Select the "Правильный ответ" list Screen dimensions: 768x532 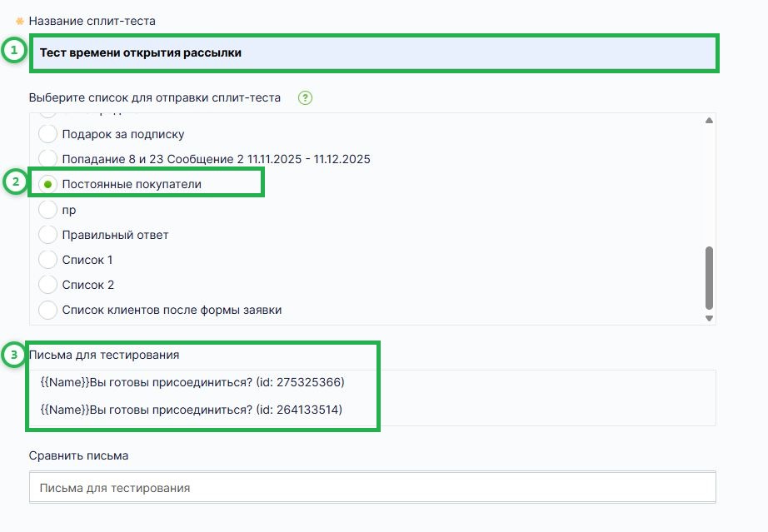(x=47, y=234)
